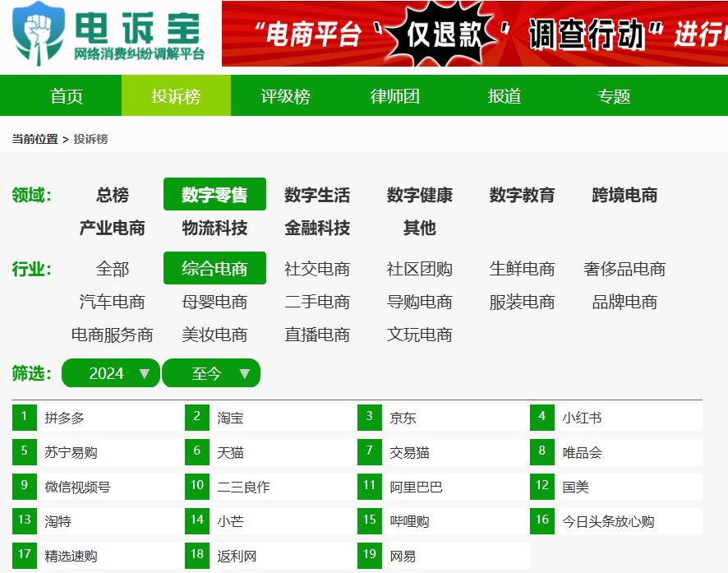Choose 汽车电商 industry filter

point(113,302)
